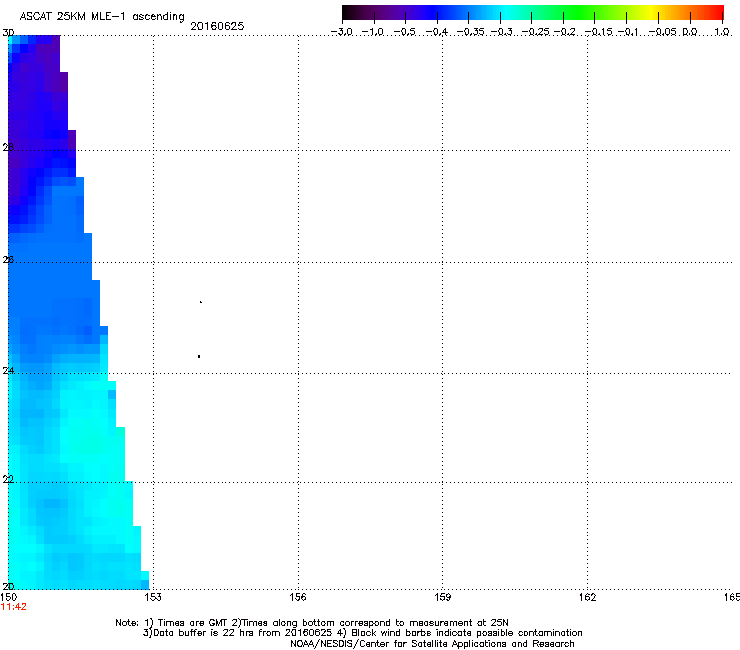Click the latitude label 26
The width and height of the screenshot is (740, 650).
tap(8, 260)
